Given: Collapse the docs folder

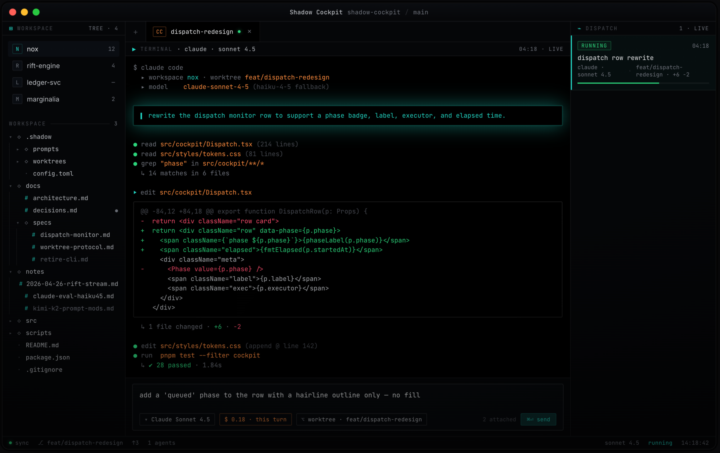Looking at the screenshot, I should 11,186.
